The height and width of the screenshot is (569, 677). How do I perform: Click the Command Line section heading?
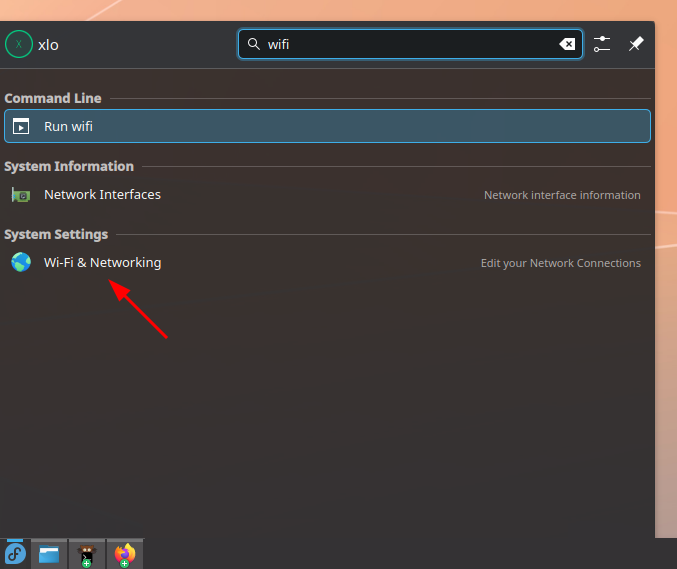point(53,98)
